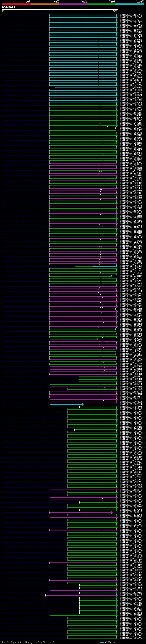Click the cyan ~100% identity legend segment
This screenshot has width=146, height=644.
pos(130,4)
